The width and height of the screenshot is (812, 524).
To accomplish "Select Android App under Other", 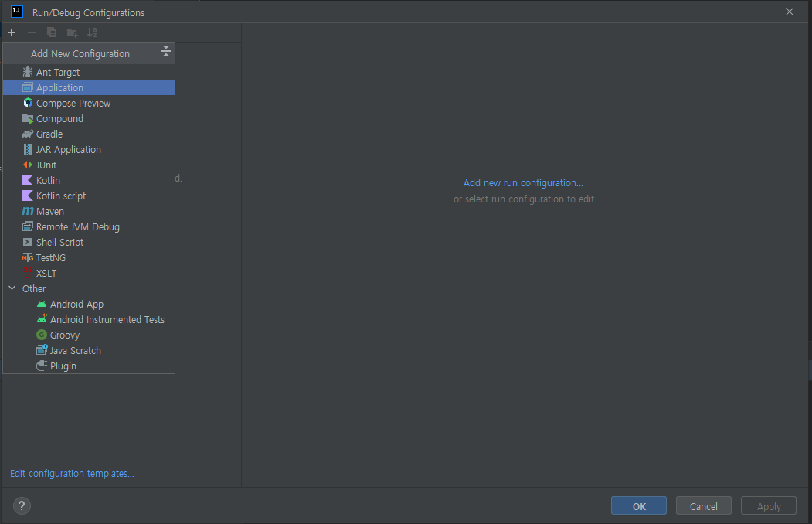I will [89, 304].
